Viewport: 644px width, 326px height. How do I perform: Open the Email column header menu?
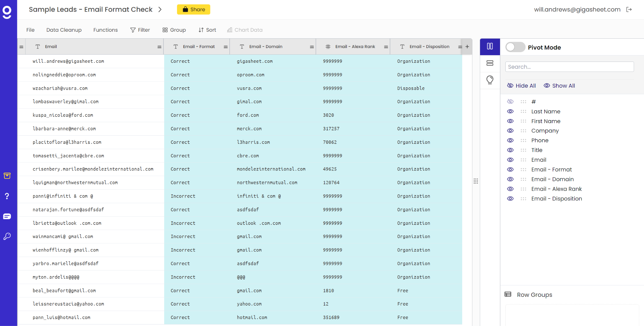click(x=159, y=47)
